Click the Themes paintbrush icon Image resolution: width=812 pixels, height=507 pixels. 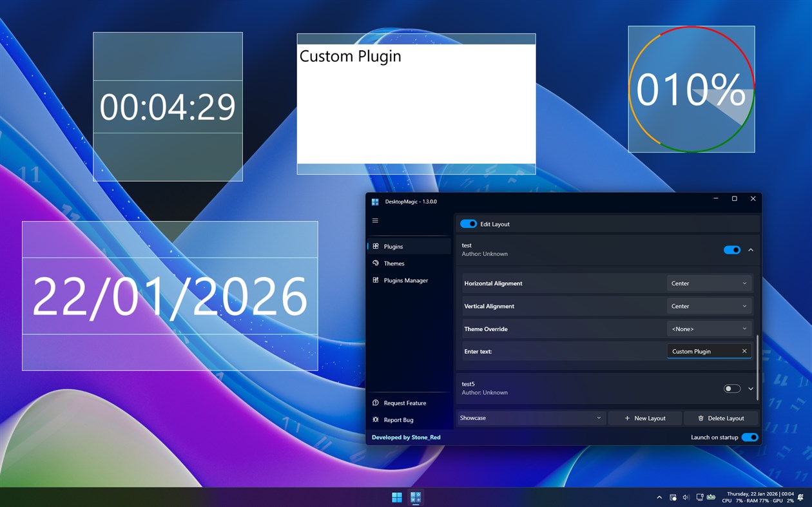tap(376, 263)
